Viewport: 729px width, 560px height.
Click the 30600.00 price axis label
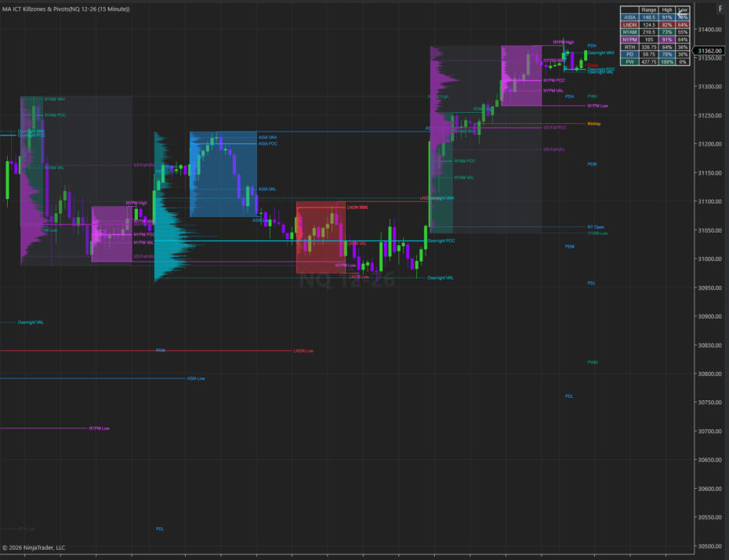coord(709,489)
